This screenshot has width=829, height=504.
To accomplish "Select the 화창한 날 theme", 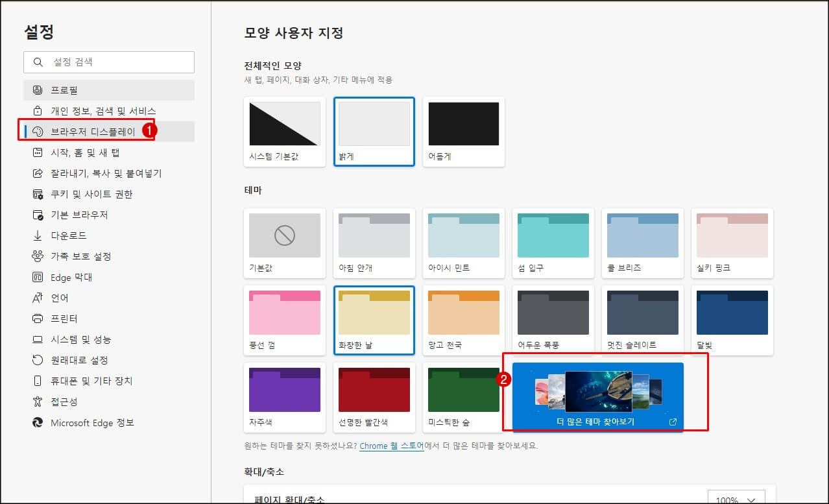I will pyautogui.click(x=374, y=320).
